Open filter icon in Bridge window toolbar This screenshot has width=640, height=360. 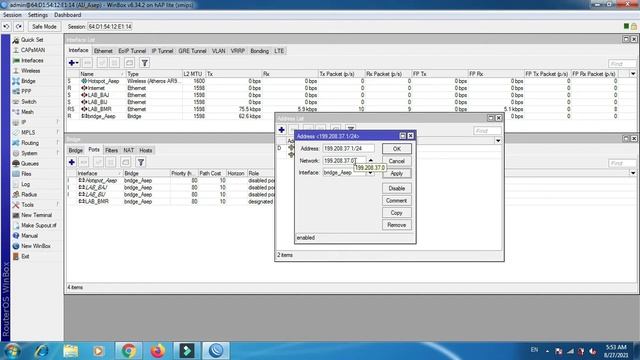pyautogui.click(x=140, y=162)
